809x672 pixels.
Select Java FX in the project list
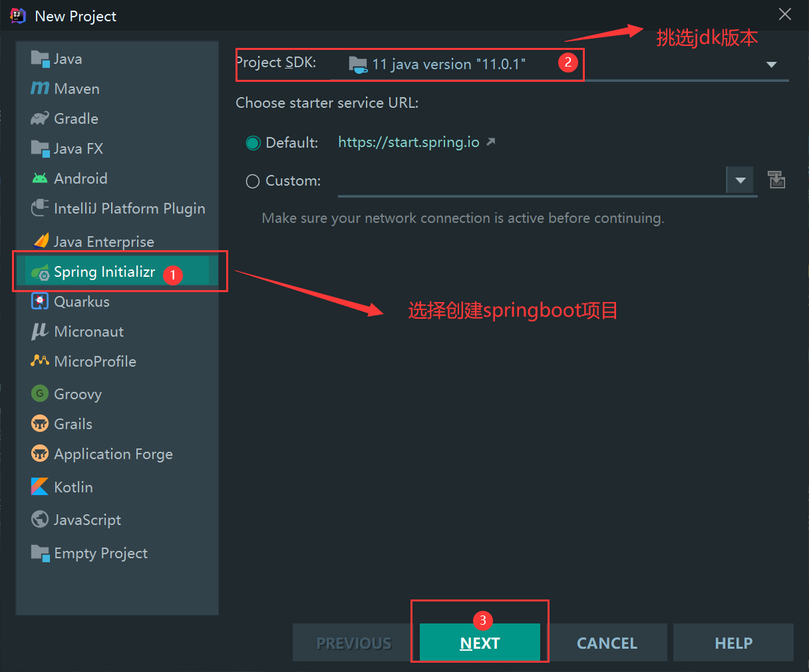pyautogui.click(x=79, y=148)
